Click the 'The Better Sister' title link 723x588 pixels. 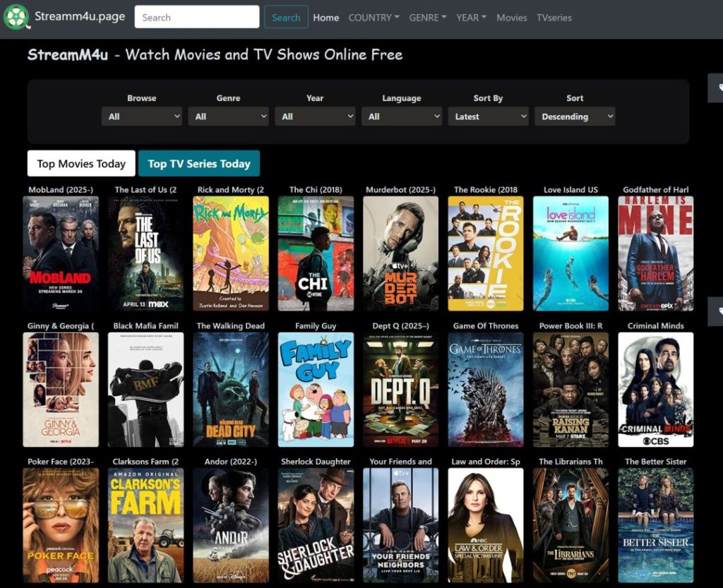656,461
